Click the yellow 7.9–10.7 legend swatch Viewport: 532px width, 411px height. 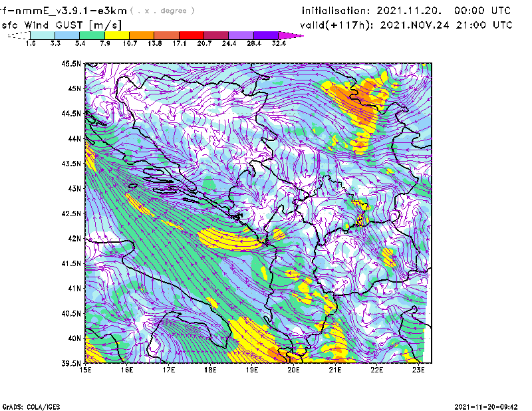point(117,35)
